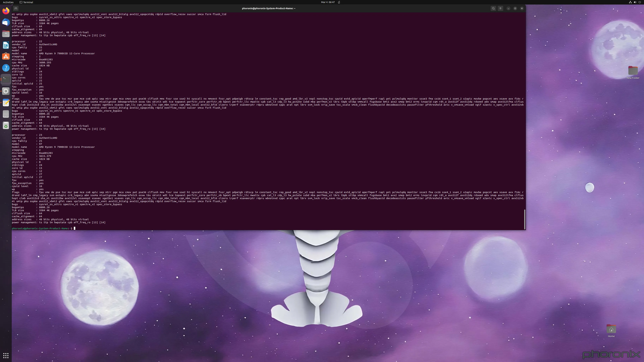This screenshot has height=362, width=644.
Task: Open the New Folder desktop icon
Action: coord(633,72)
